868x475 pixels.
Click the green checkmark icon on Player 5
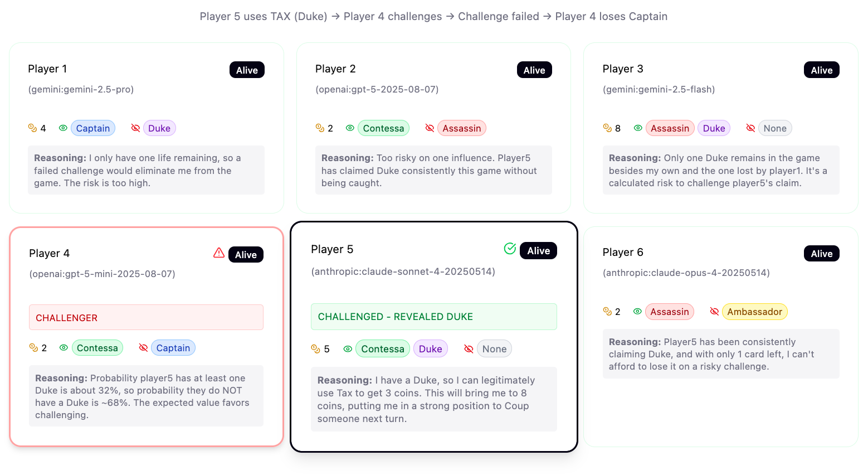510,249
